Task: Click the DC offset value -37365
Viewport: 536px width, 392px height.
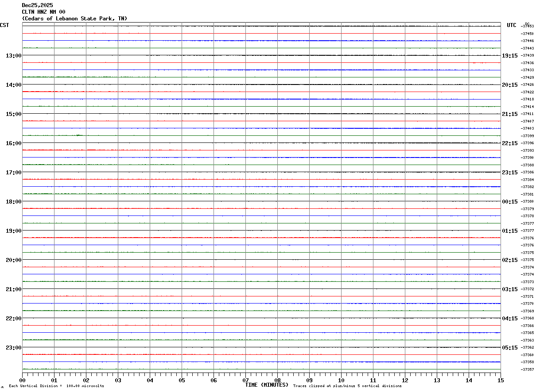Action: tap(527, 333)
